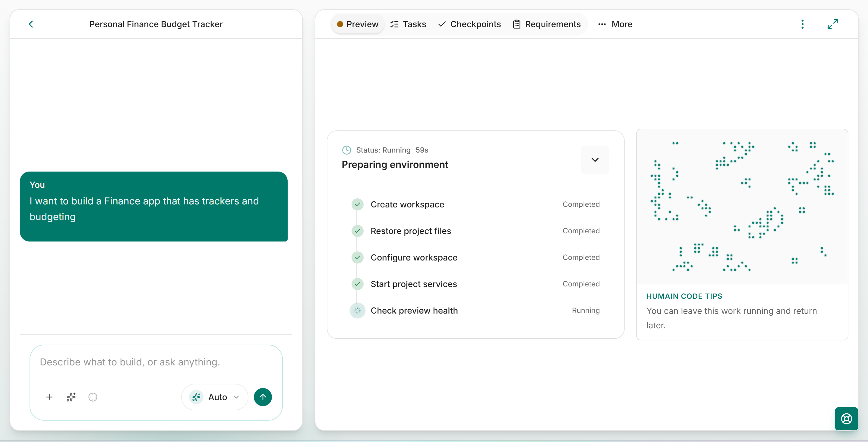Open the Auto mode dropdown
868x442 pixels.
coord(215,397)
